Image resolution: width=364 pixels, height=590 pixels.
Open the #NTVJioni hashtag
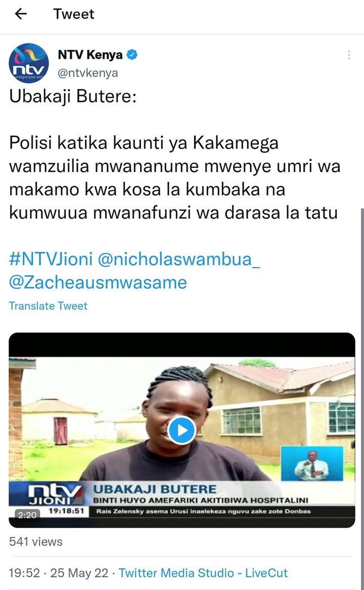(51, 259)
